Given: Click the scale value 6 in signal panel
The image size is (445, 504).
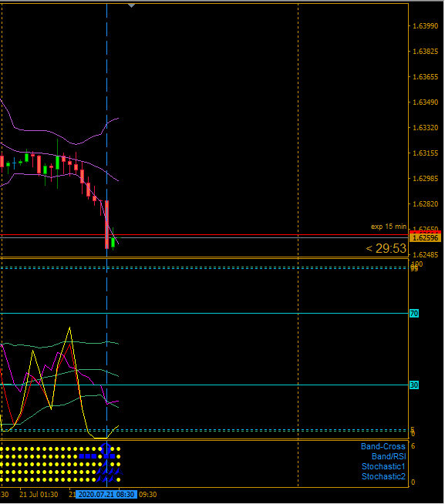Looking at the screenshot, I should tap(413, 446).
